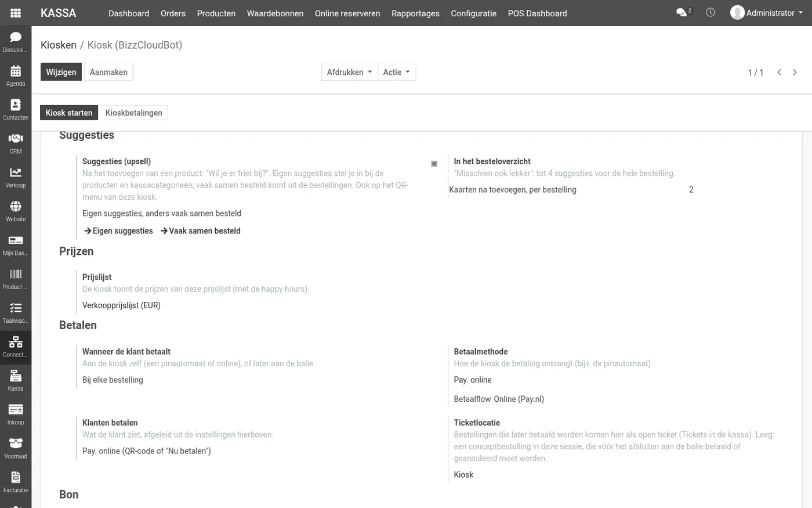
Task: Click Kiosk starten button
Action: pos(69,113)
